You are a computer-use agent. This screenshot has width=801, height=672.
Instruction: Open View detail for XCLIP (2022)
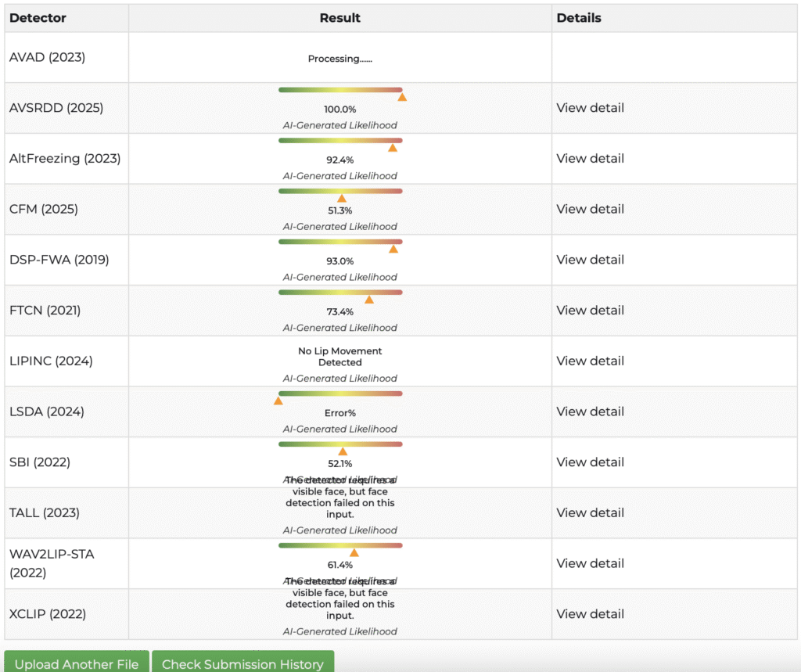pos(590,614)
